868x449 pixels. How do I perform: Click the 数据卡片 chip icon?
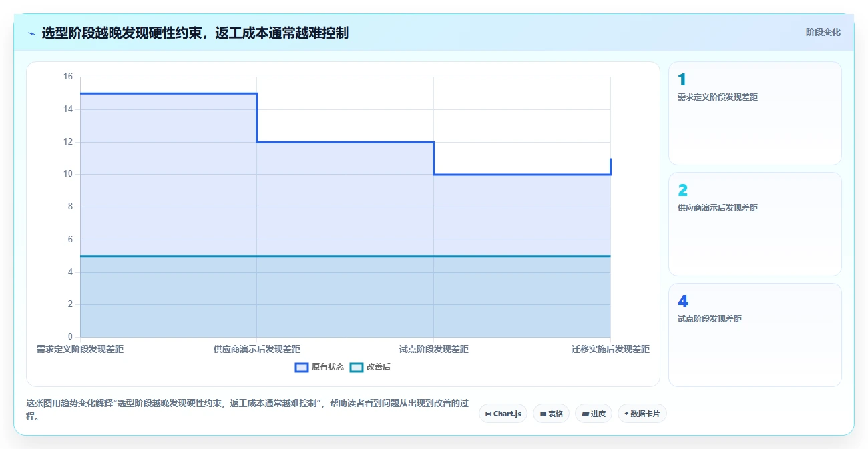tap(626, 414)
